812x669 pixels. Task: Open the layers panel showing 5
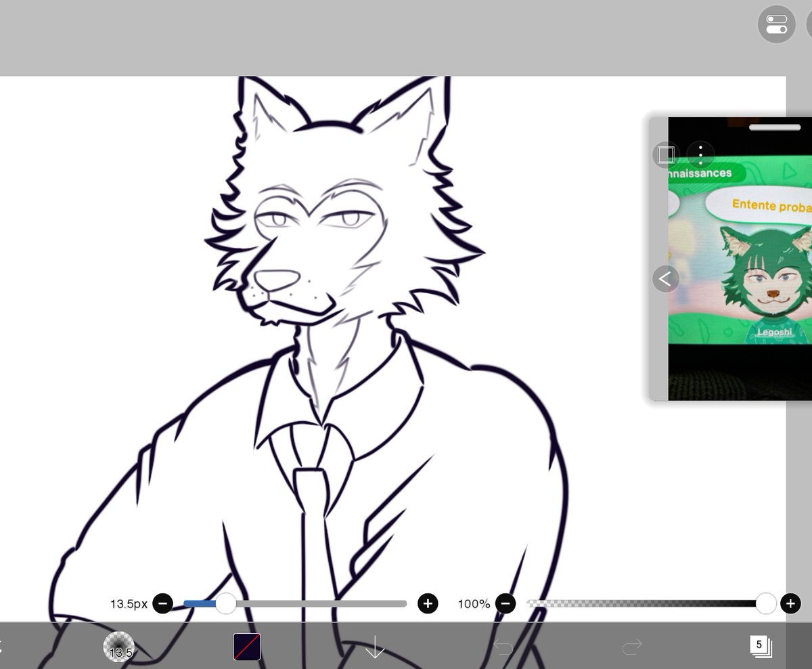[760, 646]
